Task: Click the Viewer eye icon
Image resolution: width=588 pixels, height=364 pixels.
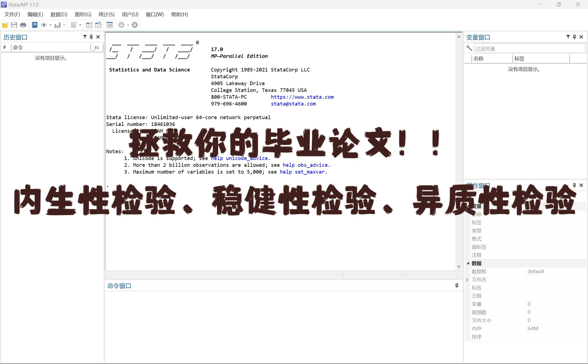Action: [x=44, y=25]
